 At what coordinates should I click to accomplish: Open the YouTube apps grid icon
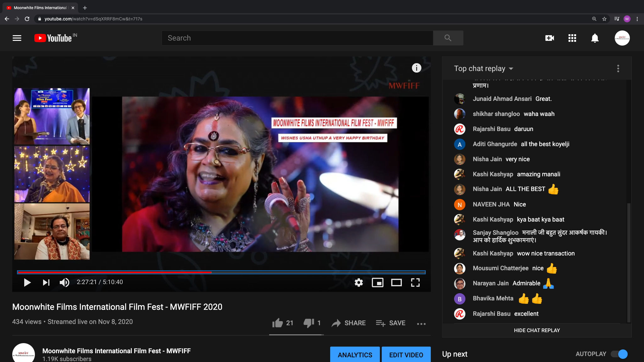coord(572,38)
